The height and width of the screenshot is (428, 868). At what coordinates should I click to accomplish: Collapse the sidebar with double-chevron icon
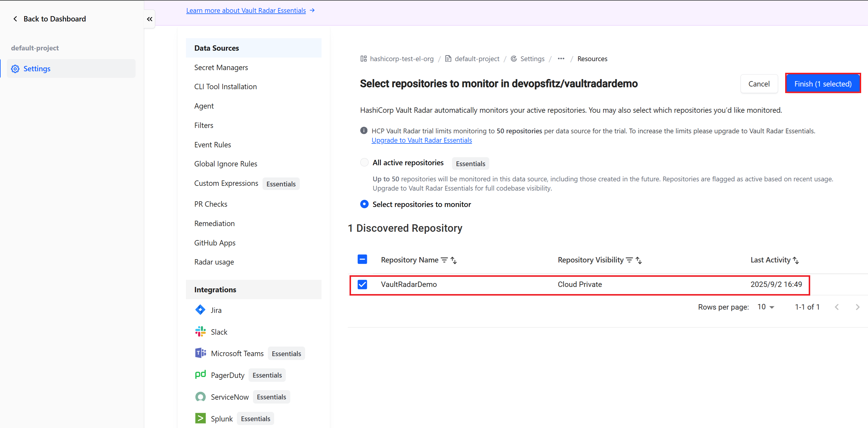[x=149, y=19]
